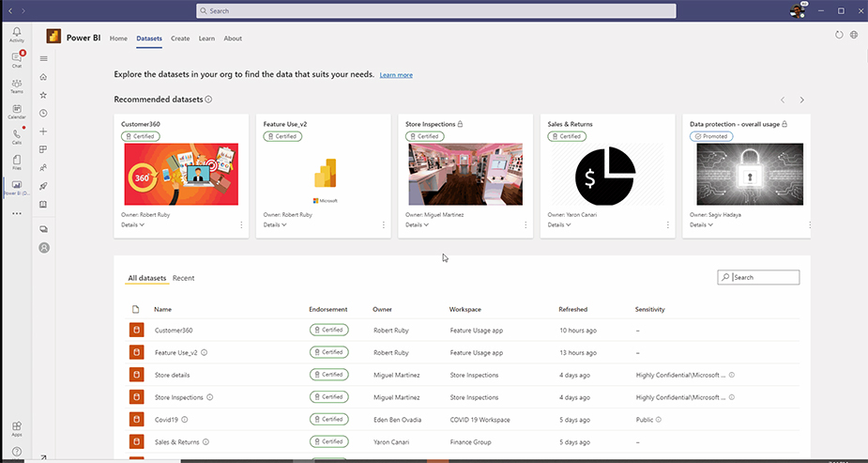The image size is (868, 463).
Task: Open Help in the Teams sidebar
Action: pos(17,452)
